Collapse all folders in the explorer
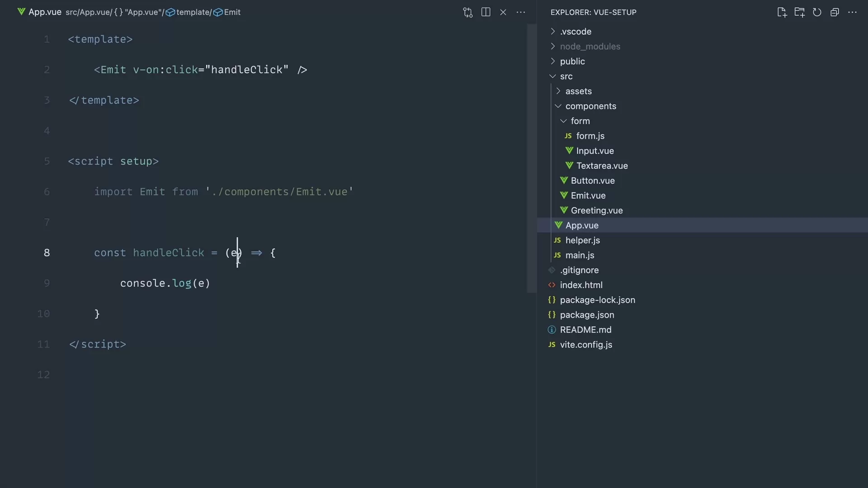The width and height of the screenshot is (868, 488). 835,12
